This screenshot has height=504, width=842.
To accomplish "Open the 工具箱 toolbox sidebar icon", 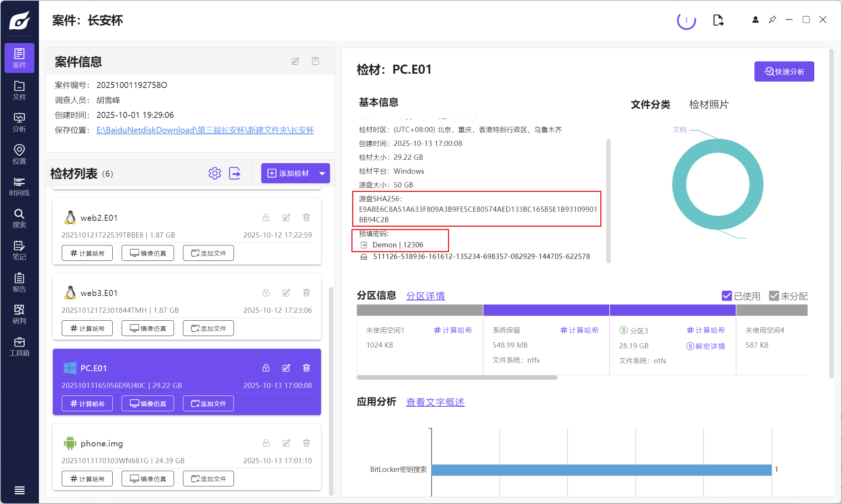I will pos(19,346).
